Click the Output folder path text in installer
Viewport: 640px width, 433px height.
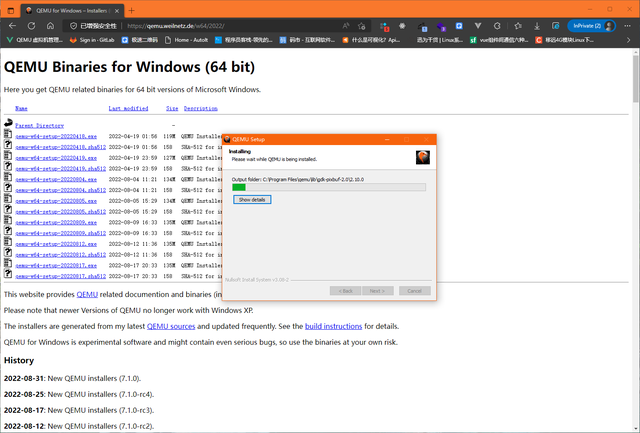(298, 179)
